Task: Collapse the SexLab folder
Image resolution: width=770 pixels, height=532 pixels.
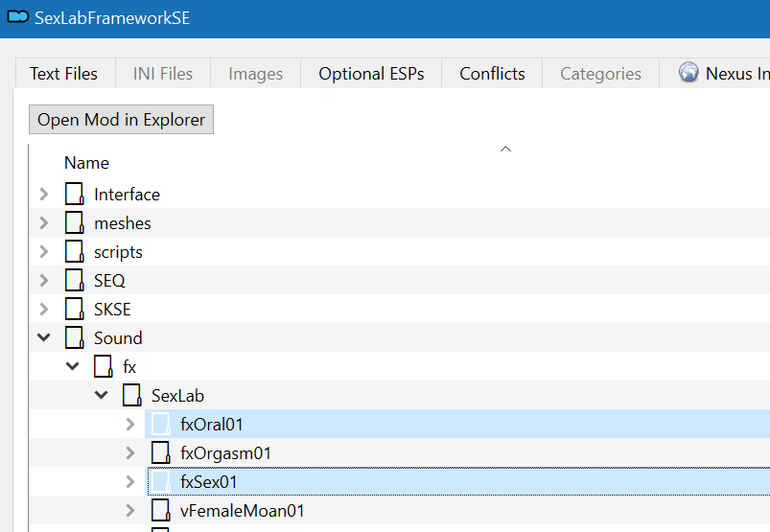Action: tap(101, 395)
